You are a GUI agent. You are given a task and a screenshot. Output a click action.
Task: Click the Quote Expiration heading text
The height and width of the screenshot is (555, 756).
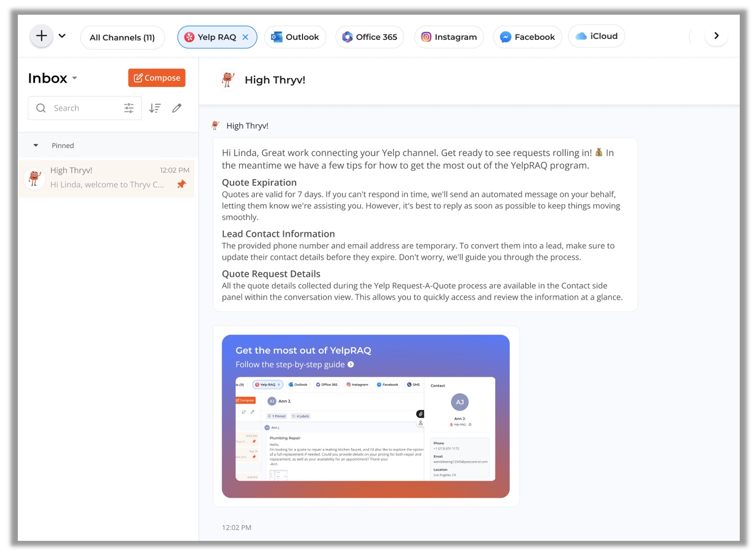click(x=259, y=183)
